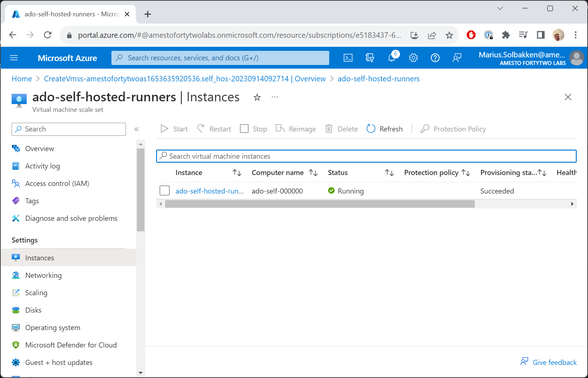
Task: Sort by Status column
Action: tap(389, 173)
